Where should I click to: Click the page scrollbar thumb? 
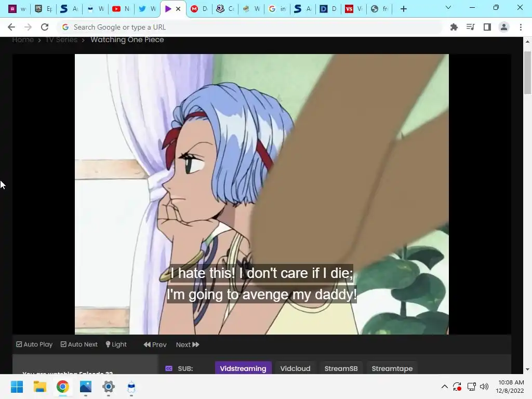coord(527,72)
